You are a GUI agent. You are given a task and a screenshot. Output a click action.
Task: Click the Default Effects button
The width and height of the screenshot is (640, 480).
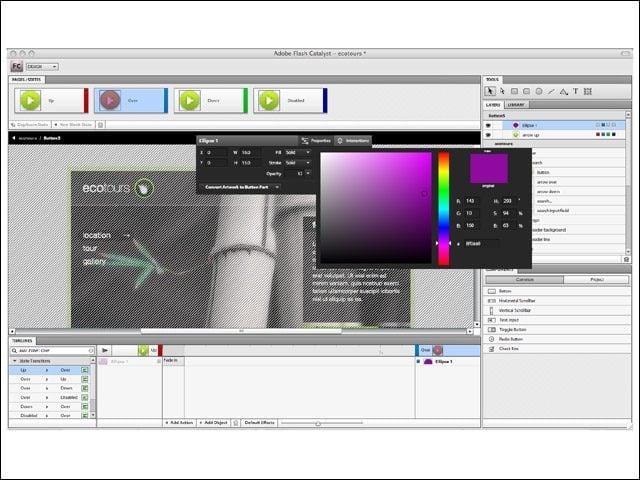pyautogui.click(x=260, y=423)
